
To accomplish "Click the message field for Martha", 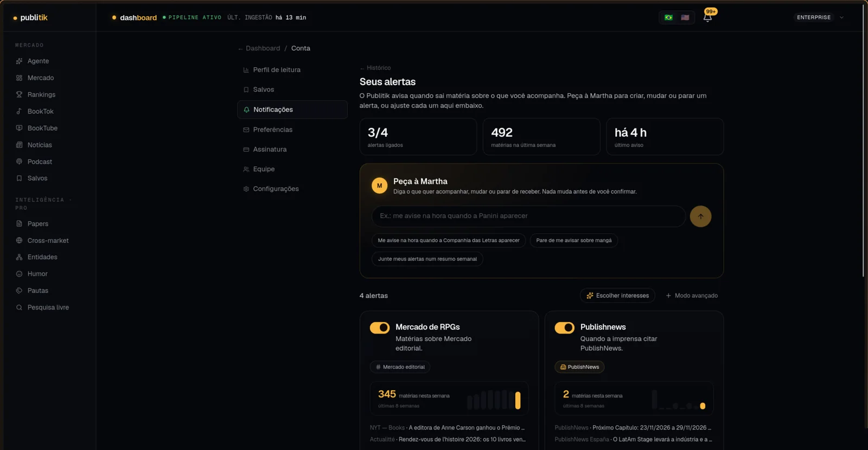I will pos(528,216).
